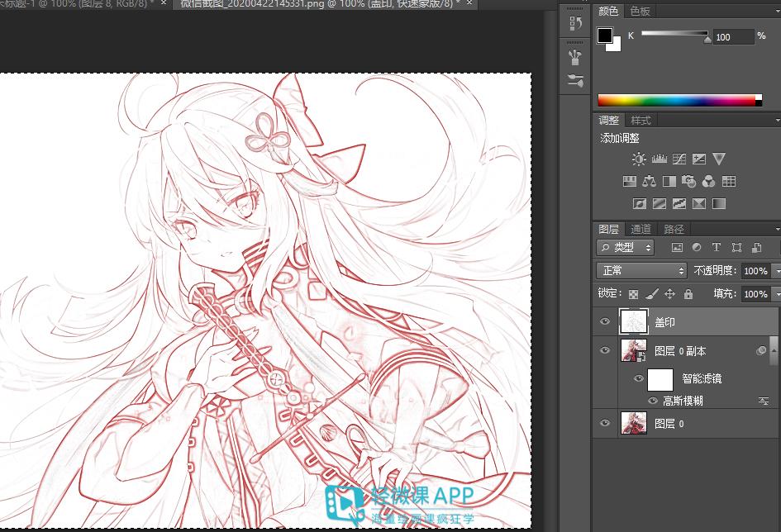Switch to the 颜色 tab
The height and width of the screenshot is (532, 781).
click(608, 12)
